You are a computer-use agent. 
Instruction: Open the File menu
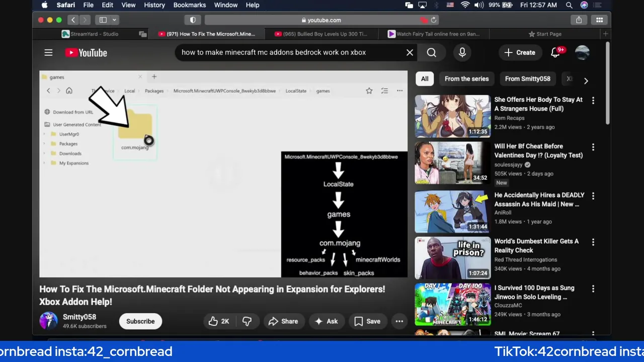click(88, 5)
